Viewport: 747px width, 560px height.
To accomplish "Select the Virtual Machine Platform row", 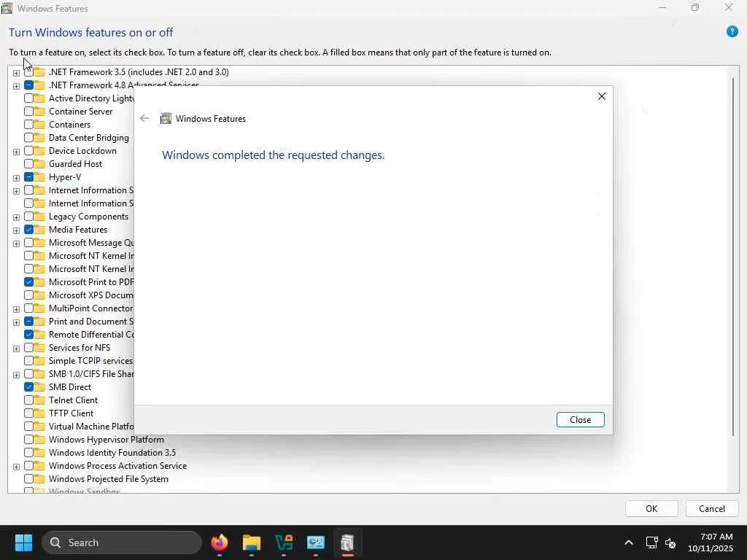I will pos(91,427).
